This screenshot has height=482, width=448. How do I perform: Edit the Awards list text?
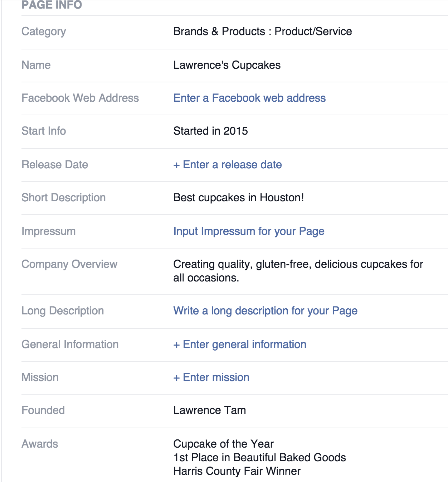[259, 458]
